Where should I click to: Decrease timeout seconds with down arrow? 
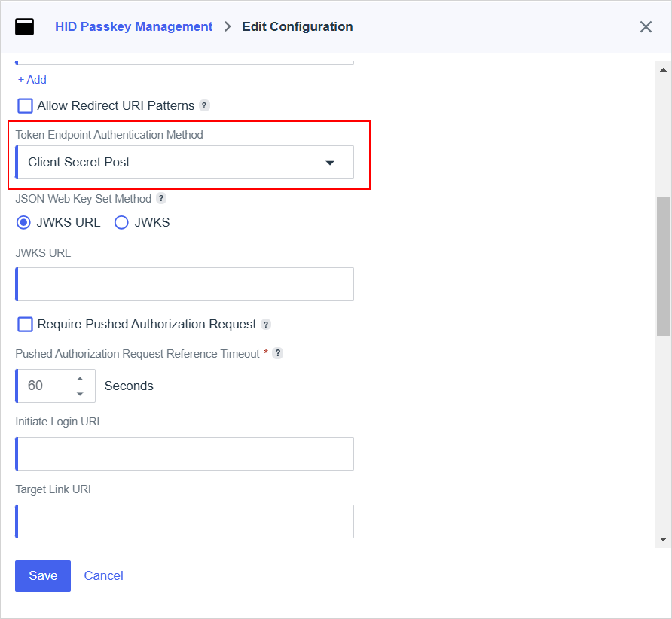tap(80, 394)
